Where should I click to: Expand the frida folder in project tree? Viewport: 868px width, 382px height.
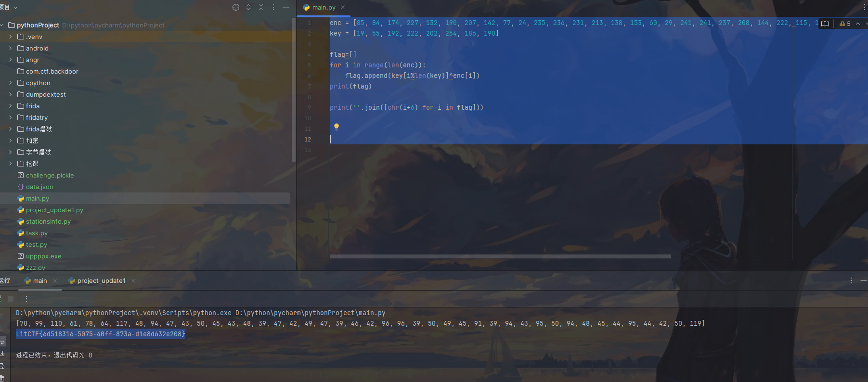10,106
